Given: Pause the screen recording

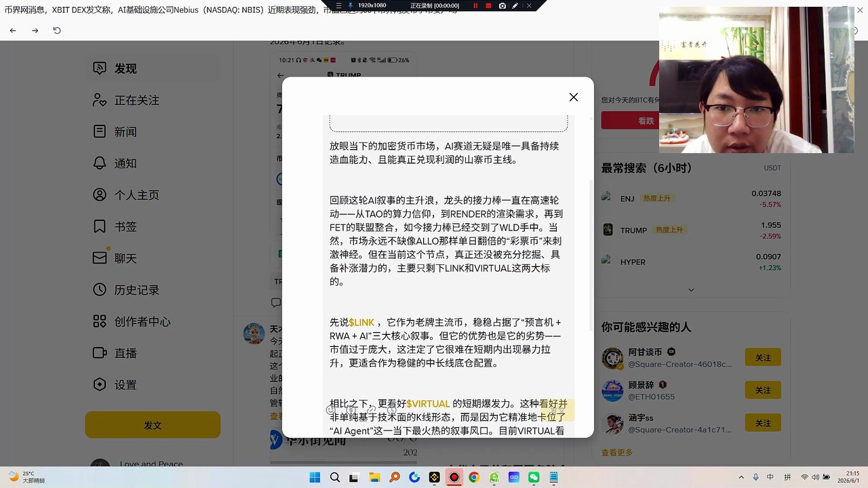Looking at the screenshot, I should tap(475, 5).
